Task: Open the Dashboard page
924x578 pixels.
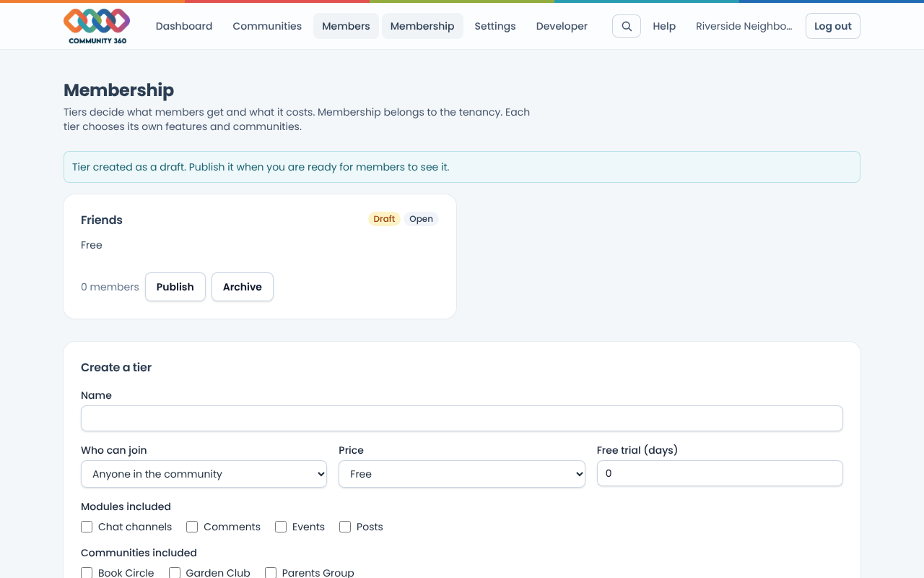Action: coord(184,26)
